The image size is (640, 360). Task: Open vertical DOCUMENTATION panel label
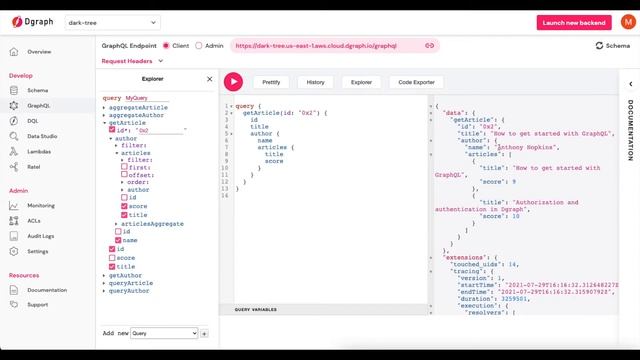(631, 130)
